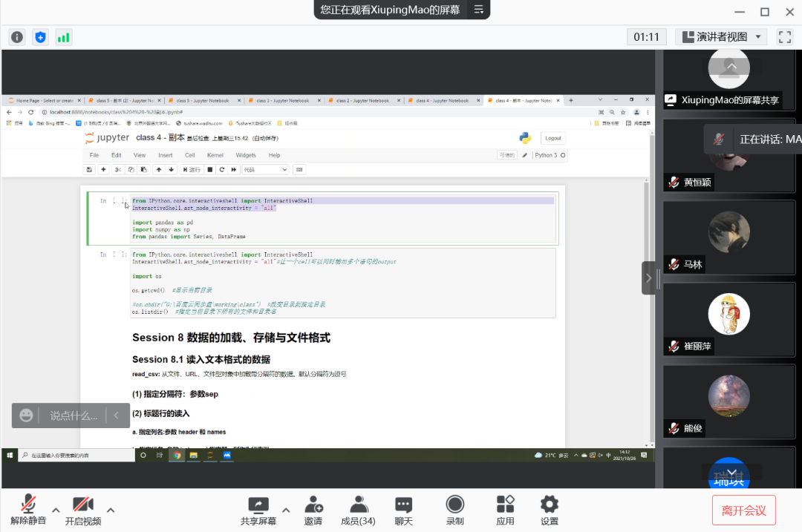Screen dimensions: 802x532
Task: Click the Logout button in Jupyter
Action: coord(553,138)
